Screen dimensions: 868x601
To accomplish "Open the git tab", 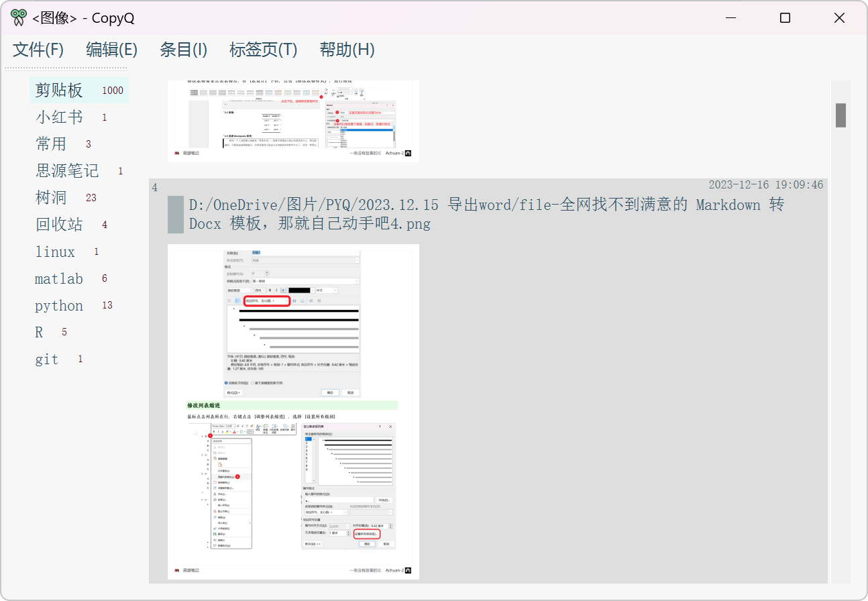I will [46, 359].
